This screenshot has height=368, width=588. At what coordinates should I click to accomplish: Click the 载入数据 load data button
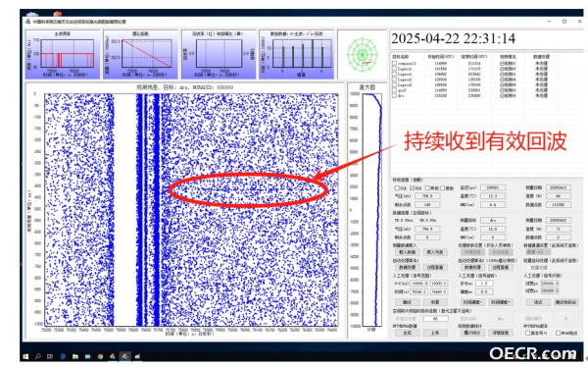(407, 252)
